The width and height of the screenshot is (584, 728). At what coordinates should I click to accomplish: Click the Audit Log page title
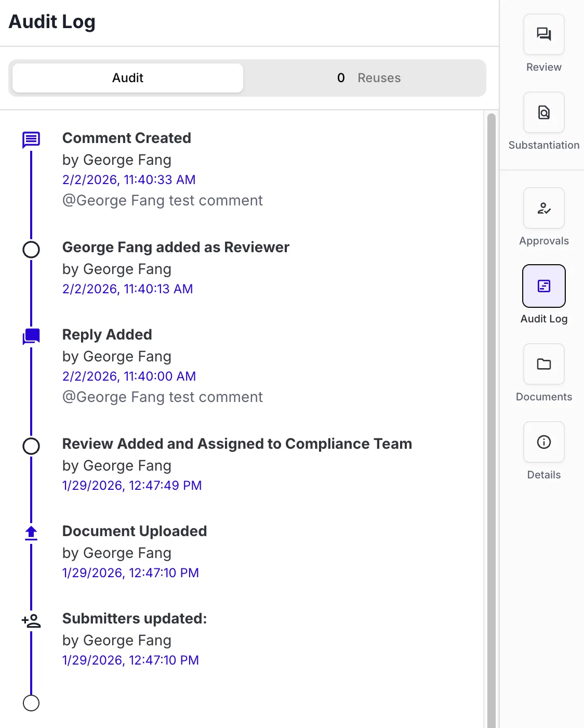(52, 22)
